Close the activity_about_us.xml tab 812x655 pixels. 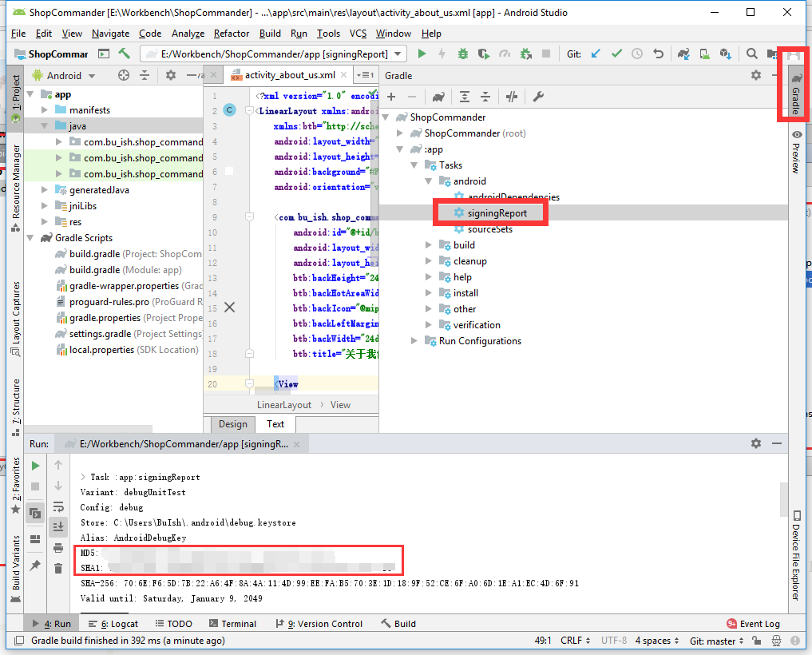[343, 75]
